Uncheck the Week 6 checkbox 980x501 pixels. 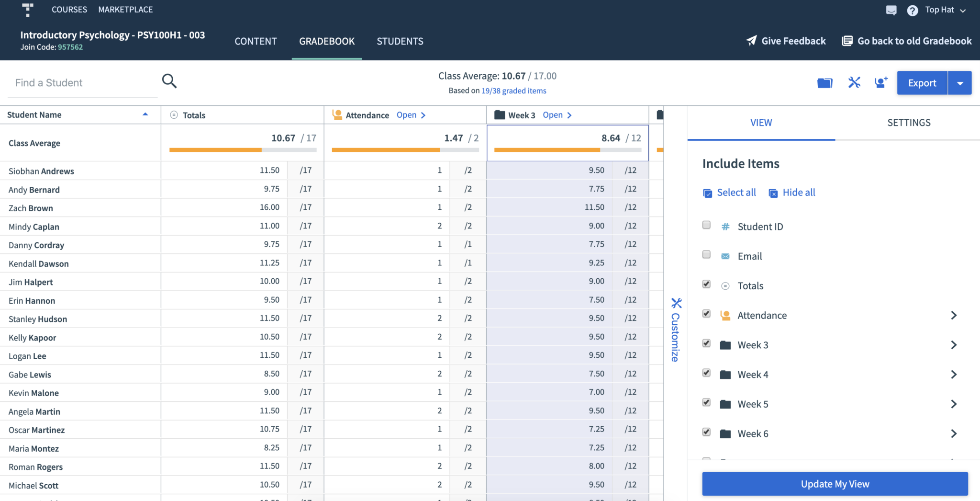tap(706, 432)
